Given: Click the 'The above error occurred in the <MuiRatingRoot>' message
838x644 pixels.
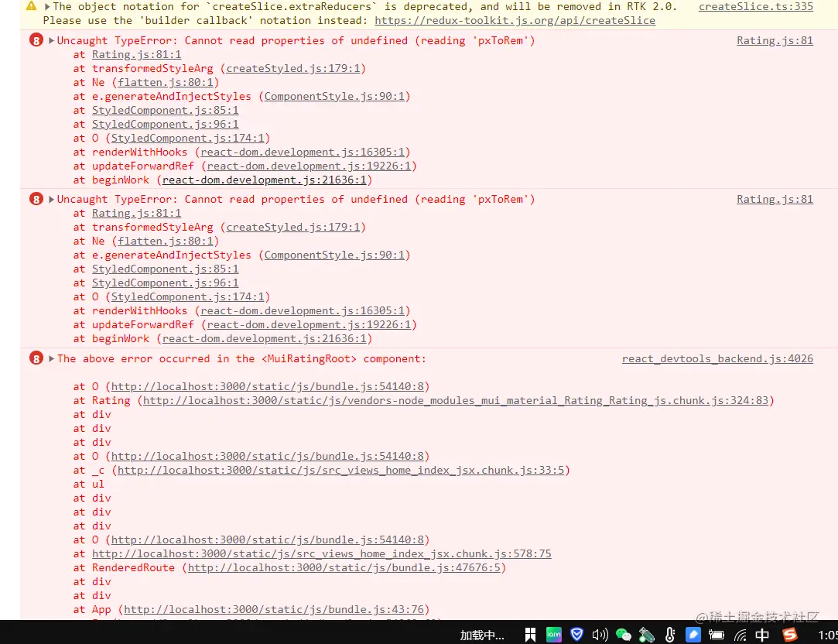Looking at the screenshot, I should pyautogui.click(x=241, y=358).
